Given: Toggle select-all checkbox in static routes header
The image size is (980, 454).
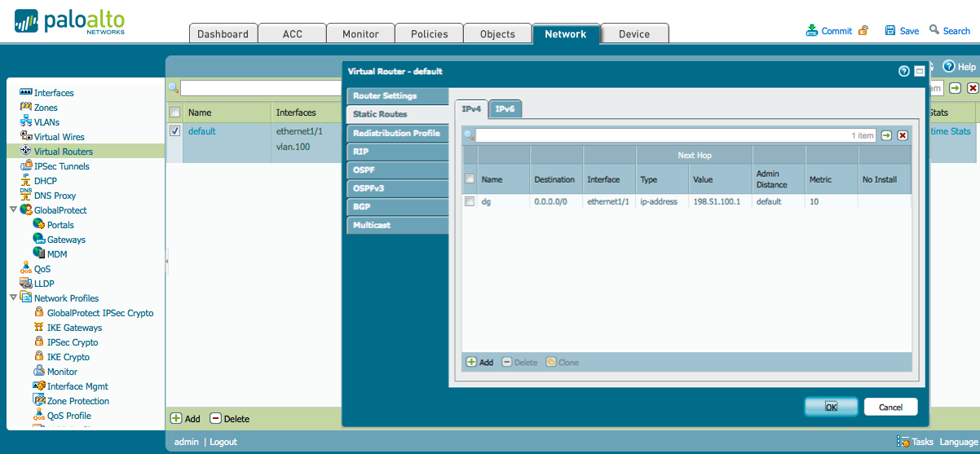Looking at the screenshot, I should 470,179.
